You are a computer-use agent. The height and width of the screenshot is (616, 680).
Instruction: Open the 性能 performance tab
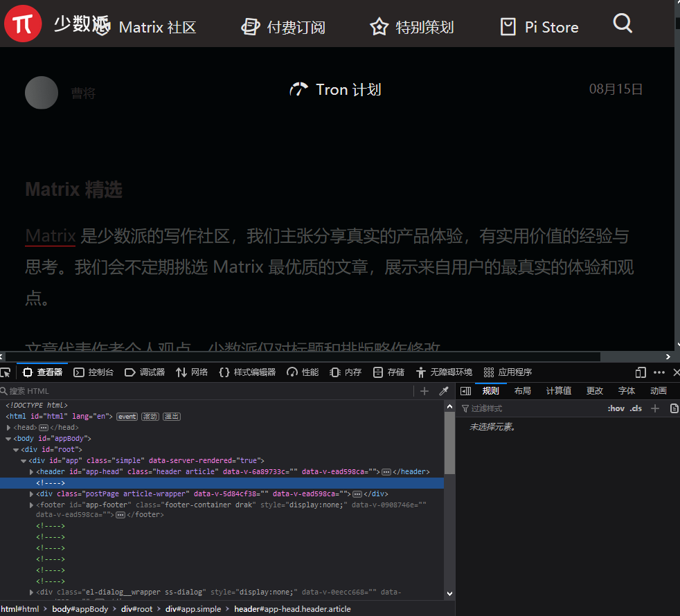(x=303, y=372)
